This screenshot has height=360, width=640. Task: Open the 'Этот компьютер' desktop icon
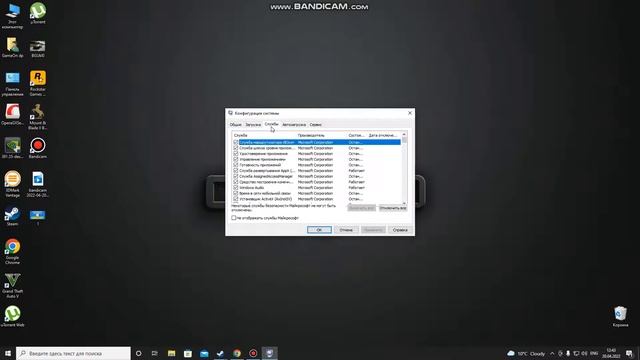12,16
